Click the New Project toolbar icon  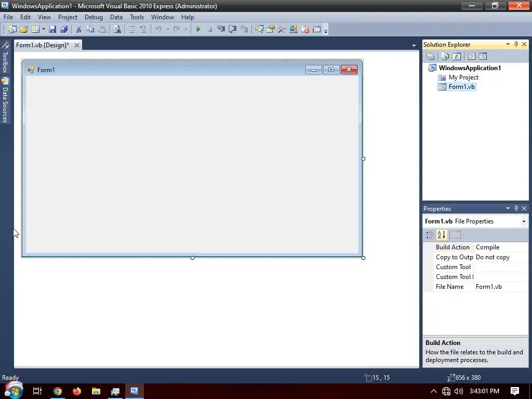click(x=12, y=29)
